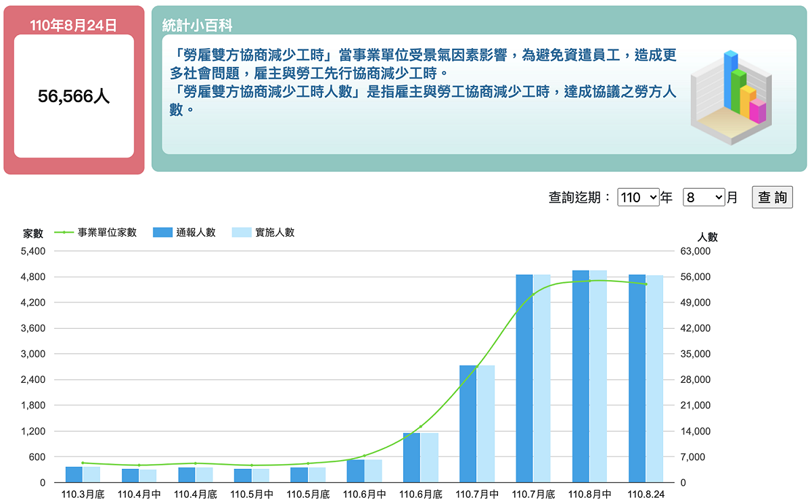812x504 pixels.
Task: Click the 110.5月底 x-axis label
Action: click(x=308, y=495)
